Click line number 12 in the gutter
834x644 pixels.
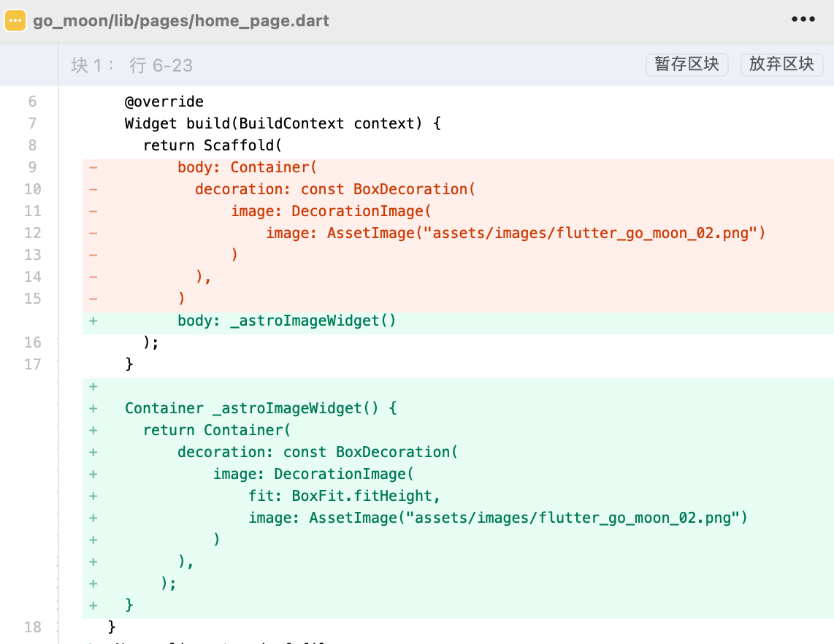click(32, 233)
